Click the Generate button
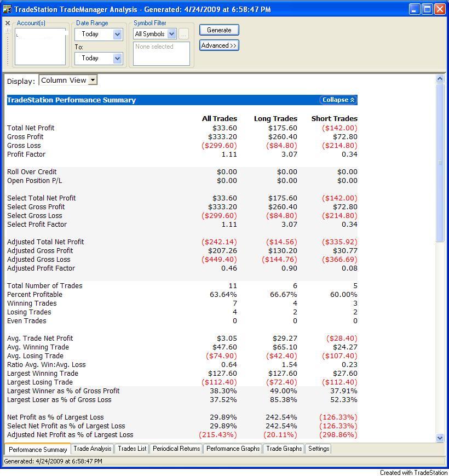This screenshot has height=476, width=449. [219, 30]
